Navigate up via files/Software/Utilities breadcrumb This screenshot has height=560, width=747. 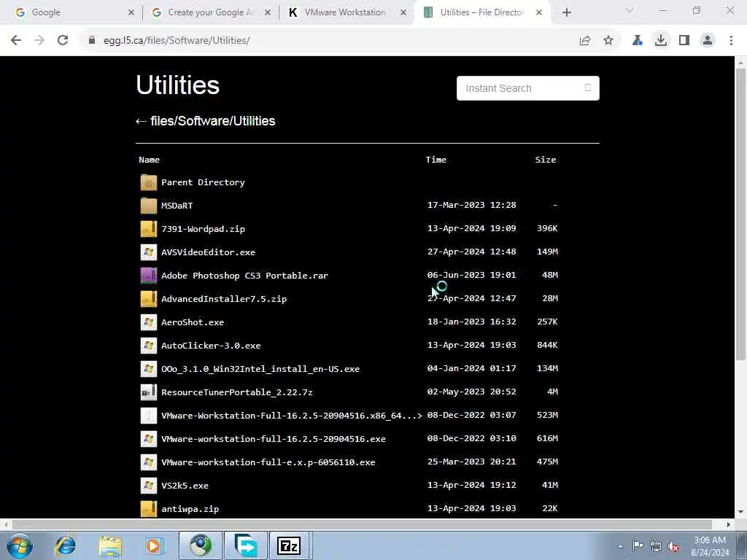click(212, 121)
